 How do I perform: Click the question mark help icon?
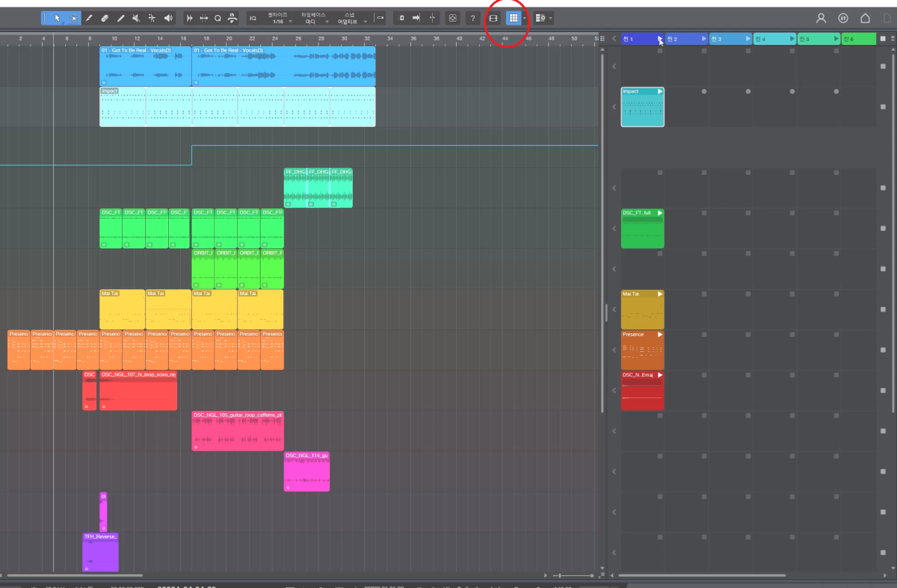pos(472,18)
